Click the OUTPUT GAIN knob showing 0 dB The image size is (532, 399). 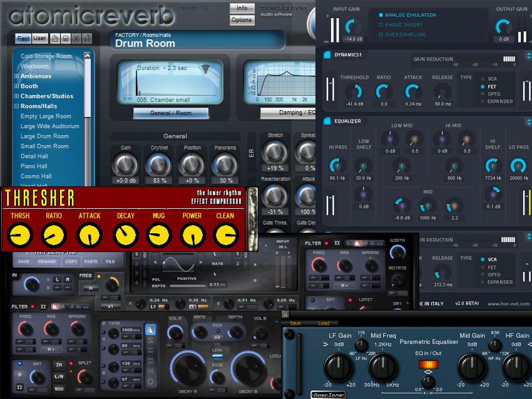click(x=503, y=26)
